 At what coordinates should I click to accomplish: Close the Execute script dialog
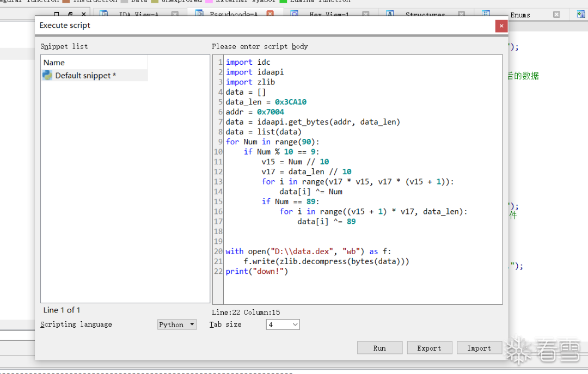pos(501,26)
